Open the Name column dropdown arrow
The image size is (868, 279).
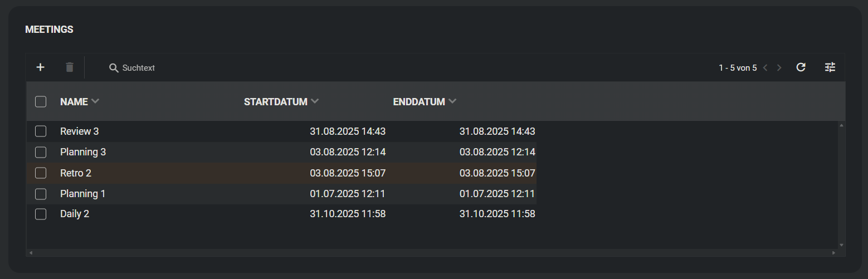(x=95, y=101)
